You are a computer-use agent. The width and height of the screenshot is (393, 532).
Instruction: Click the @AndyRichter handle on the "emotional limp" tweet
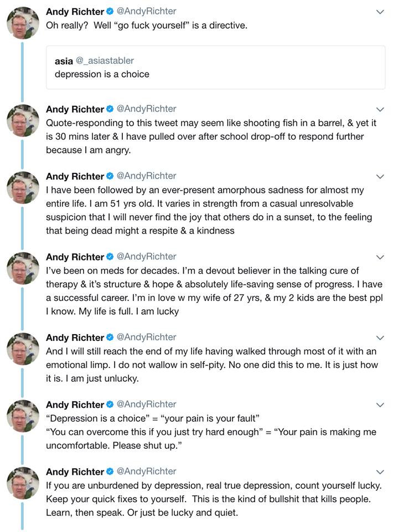[x=146, y=337]
